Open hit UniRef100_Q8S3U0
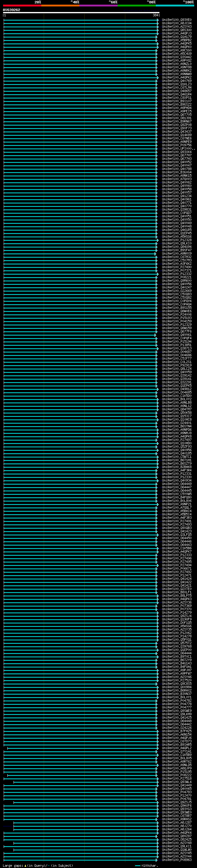Screen dimensions: 197x868 coord(177,30)
